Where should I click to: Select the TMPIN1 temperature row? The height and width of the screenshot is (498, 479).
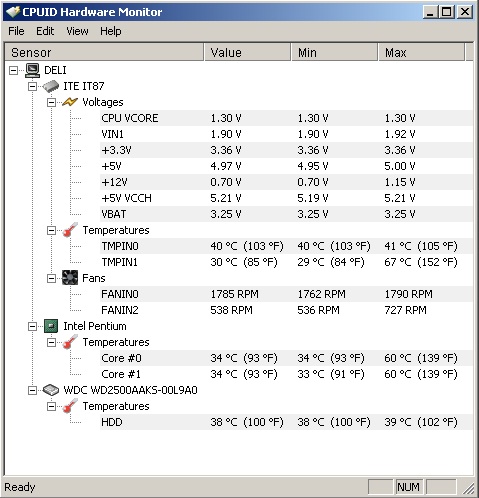coord(286,262)
